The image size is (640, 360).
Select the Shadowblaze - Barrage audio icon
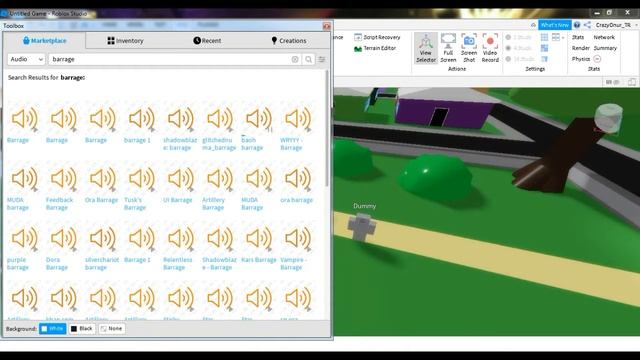[220, 238]
